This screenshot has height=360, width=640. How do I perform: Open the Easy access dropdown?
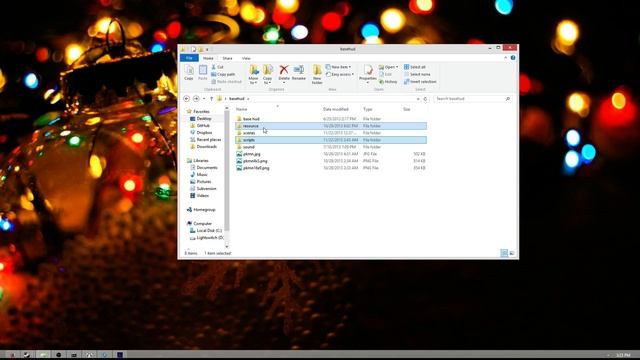point(340,74)
